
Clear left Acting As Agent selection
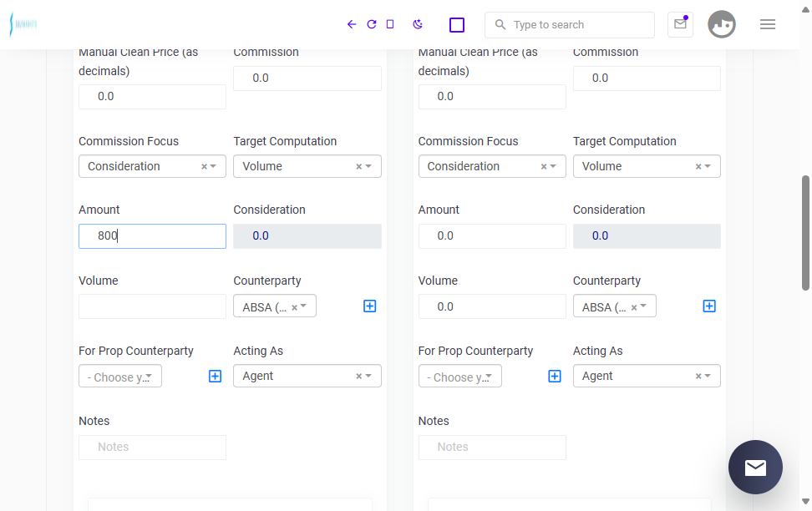point(358,377)
